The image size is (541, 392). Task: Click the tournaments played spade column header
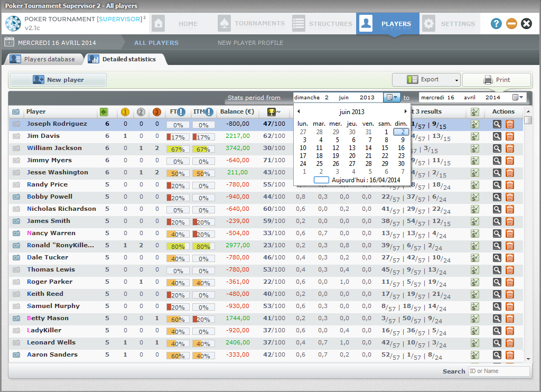click(x=104, y=112)
